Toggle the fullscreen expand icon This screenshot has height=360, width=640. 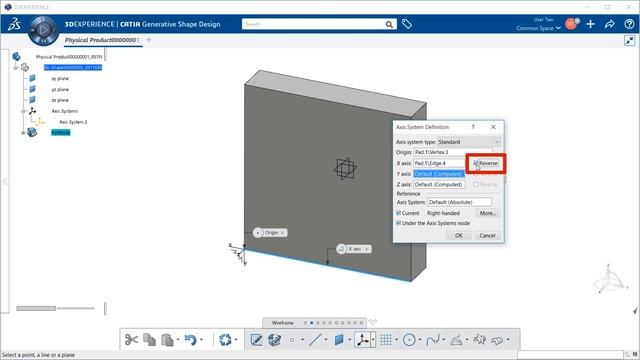point(629,40)
